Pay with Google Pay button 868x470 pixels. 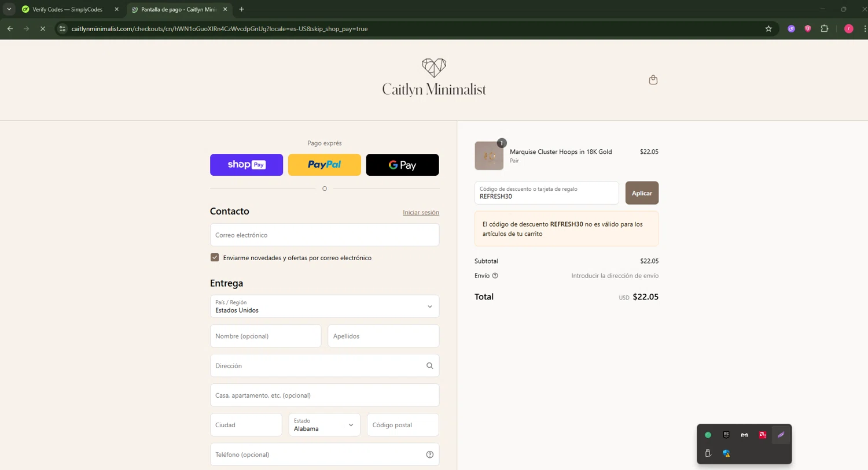tap(402, 165)
